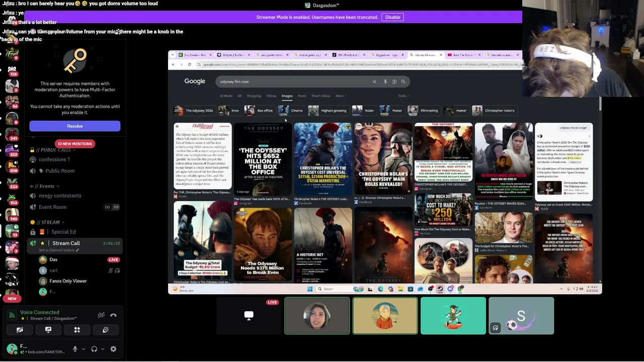Jump to NEW servers indicator
Screen dimensions: 644x362
point(12,299)
